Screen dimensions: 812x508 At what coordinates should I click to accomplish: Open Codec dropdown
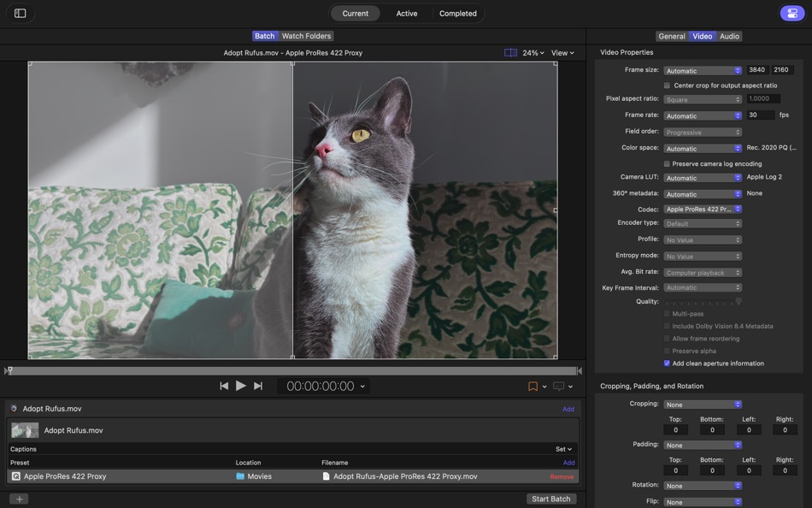click(703, 209)
